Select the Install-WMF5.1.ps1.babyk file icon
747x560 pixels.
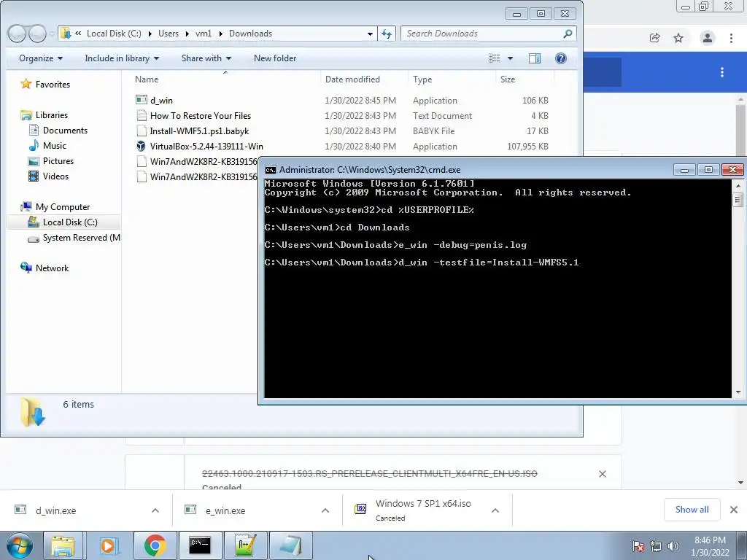141,131
